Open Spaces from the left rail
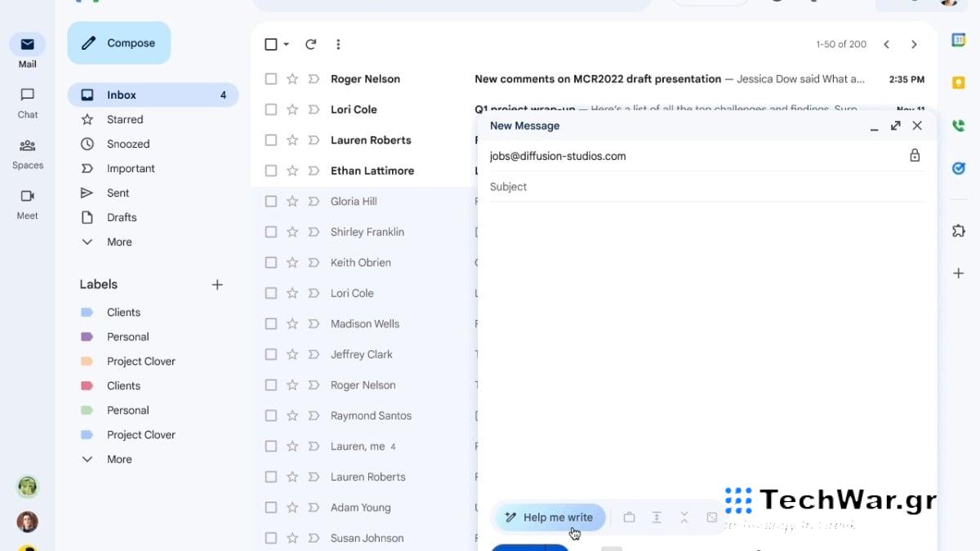Viewport: 980px width, 551px height. pyautogui.click(x=27, y=153)
